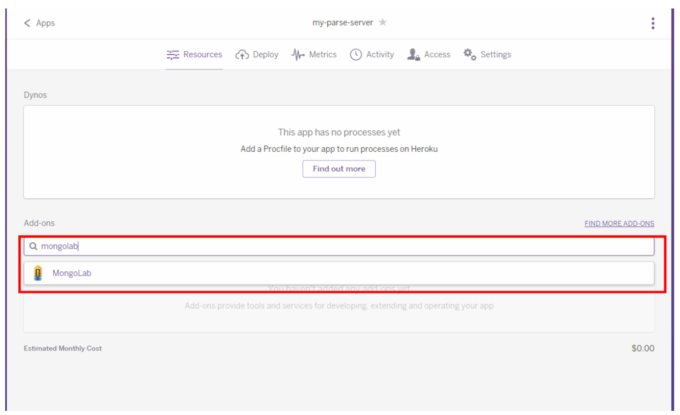Click the search magnifier icon
The height and width of the screenshot is (415, 680).
[33, 246]
